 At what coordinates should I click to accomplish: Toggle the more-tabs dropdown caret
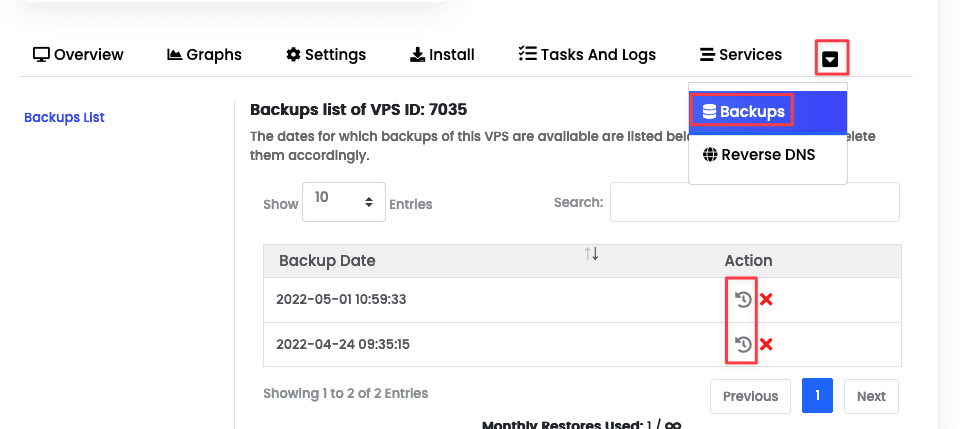pyautogui.click(x=831, y=58)
